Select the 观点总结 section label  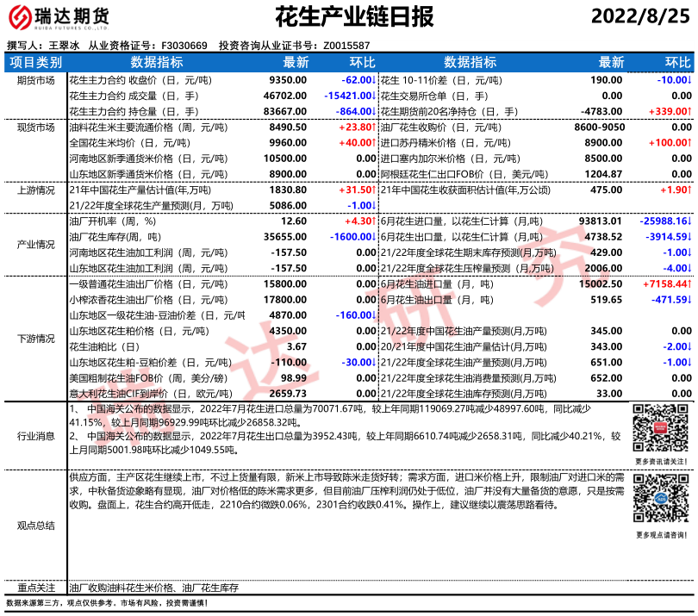point(35,525)
